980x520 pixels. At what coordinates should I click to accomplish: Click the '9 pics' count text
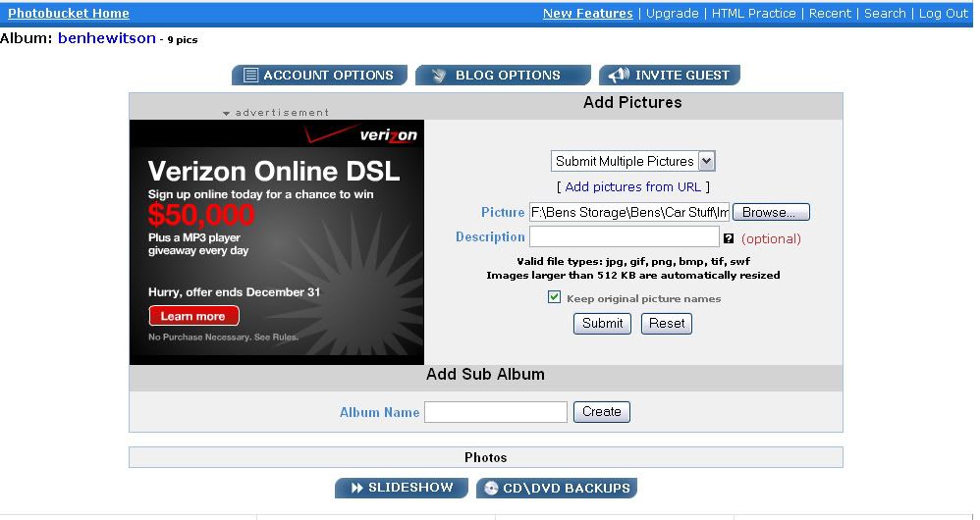click(182, 40)
